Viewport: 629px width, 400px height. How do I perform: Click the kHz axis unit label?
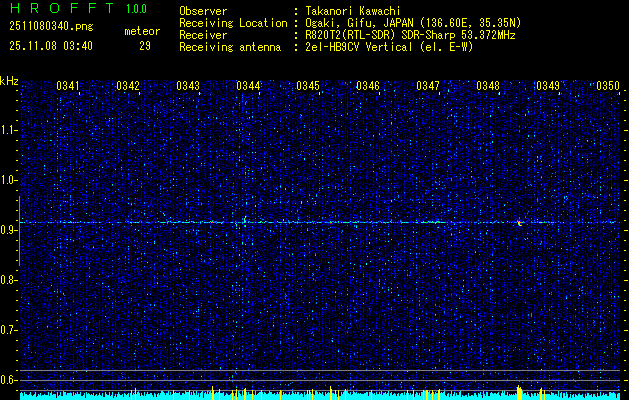(x=9, y=81)
